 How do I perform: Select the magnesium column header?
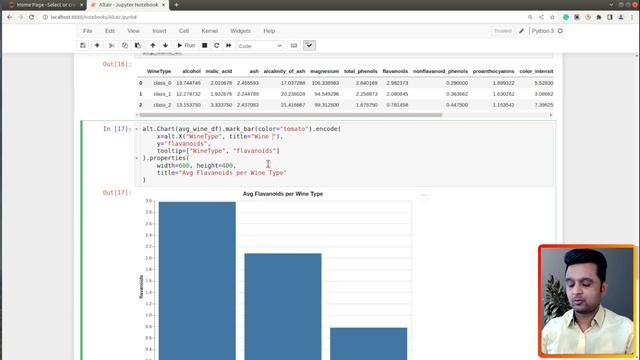pyautogui.click(x=324, y=71)
